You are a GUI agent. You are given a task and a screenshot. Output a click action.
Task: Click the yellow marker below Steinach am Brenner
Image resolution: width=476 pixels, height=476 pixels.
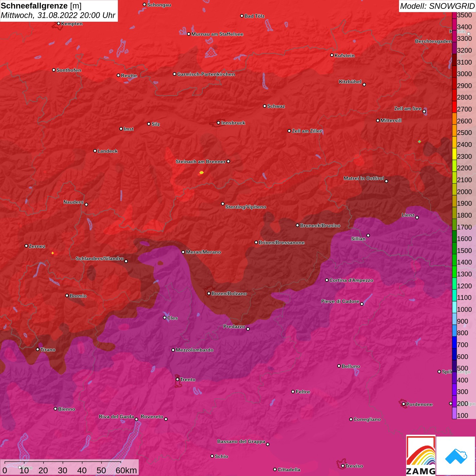click(x=201, y=173)
